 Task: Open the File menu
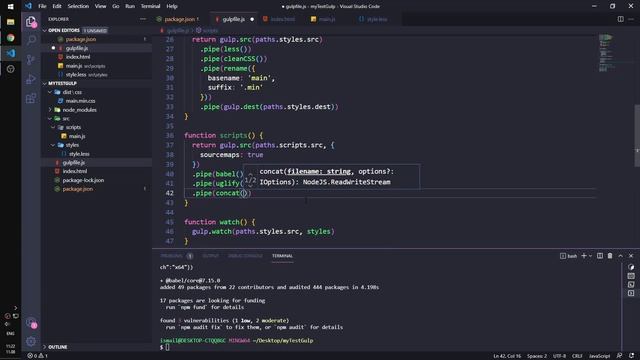click(42, 6)
